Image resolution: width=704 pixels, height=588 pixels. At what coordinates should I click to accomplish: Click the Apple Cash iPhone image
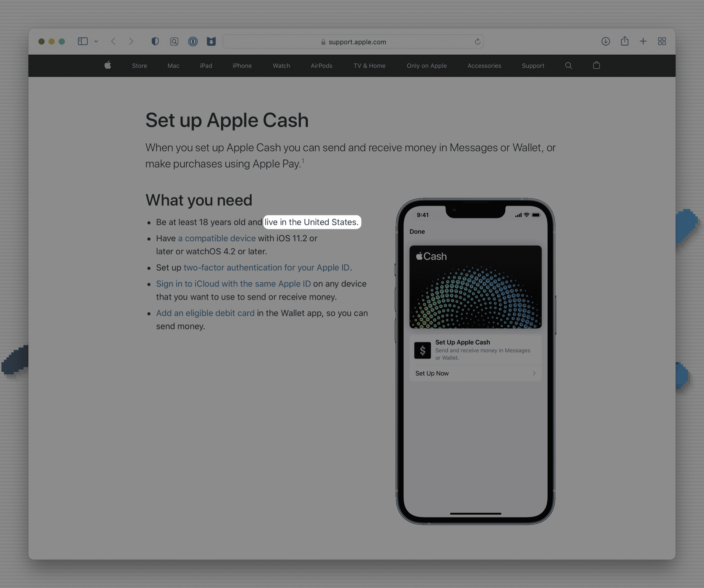pos(475,361)
